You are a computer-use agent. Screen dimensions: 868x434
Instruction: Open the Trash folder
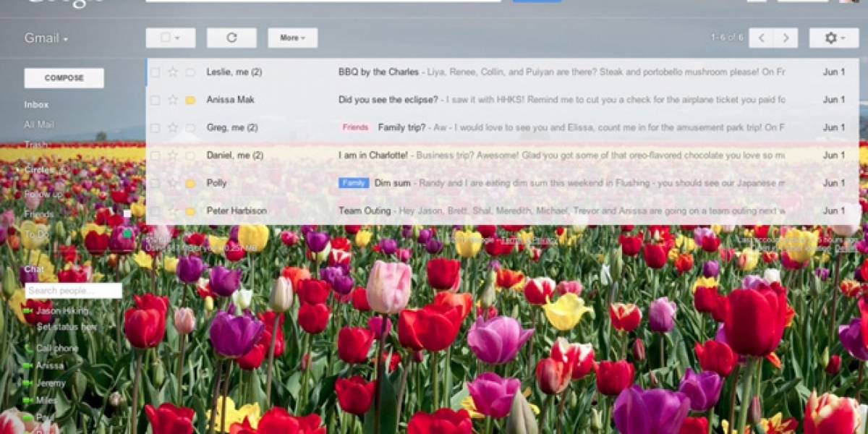(35, 145)
